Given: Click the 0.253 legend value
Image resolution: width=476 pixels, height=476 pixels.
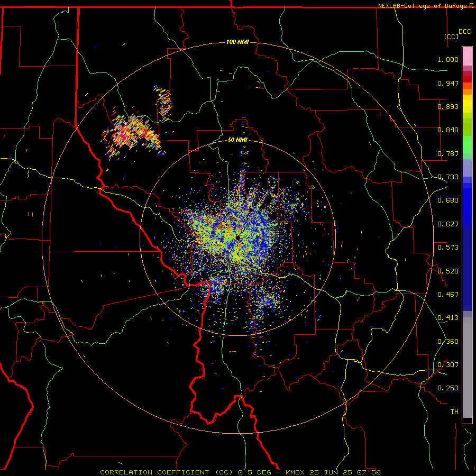Looking at the screenshot, I should [448, 388].
